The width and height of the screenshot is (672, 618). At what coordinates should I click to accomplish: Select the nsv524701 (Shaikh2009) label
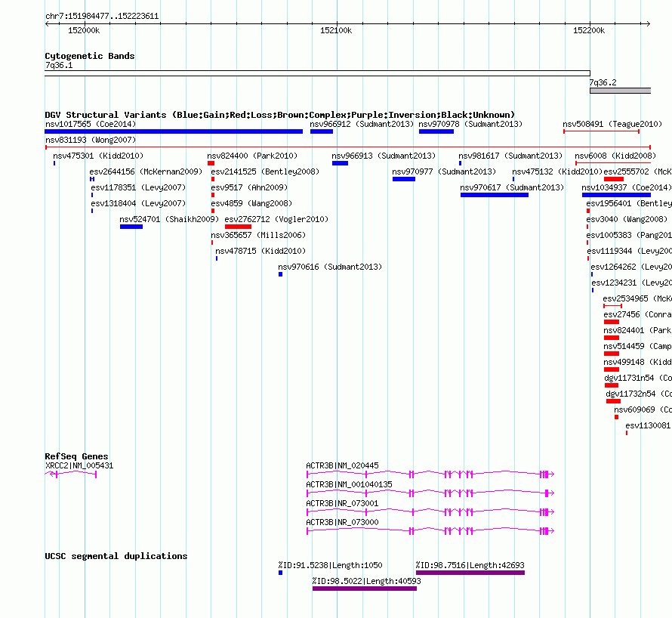pyautogui.click(x=169, y=219)
